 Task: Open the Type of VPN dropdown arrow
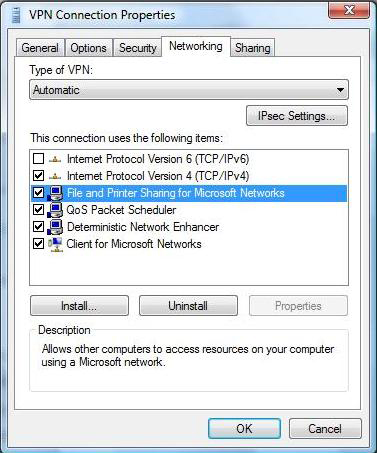pyautogui.click(x=340, y=90)
